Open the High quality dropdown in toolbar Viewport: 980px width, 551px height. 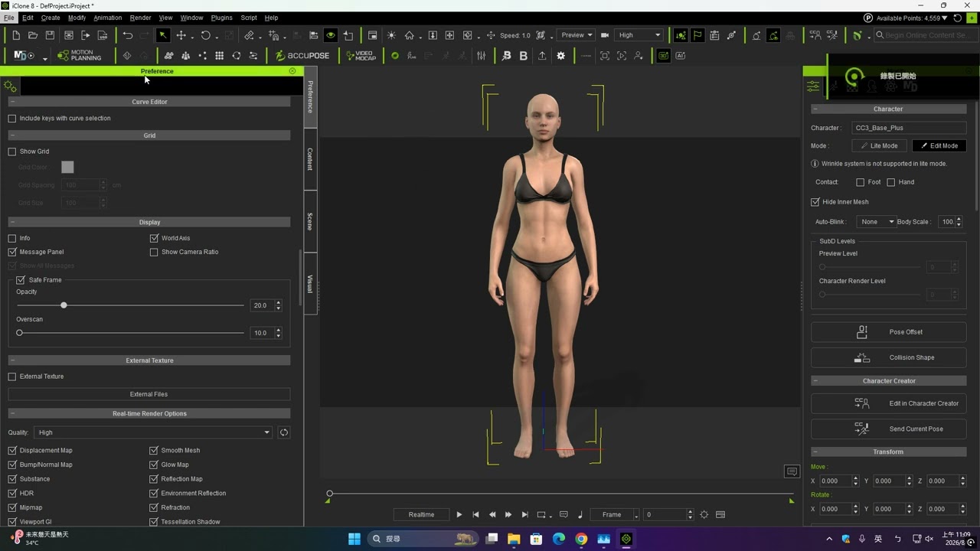click(639, 35)
